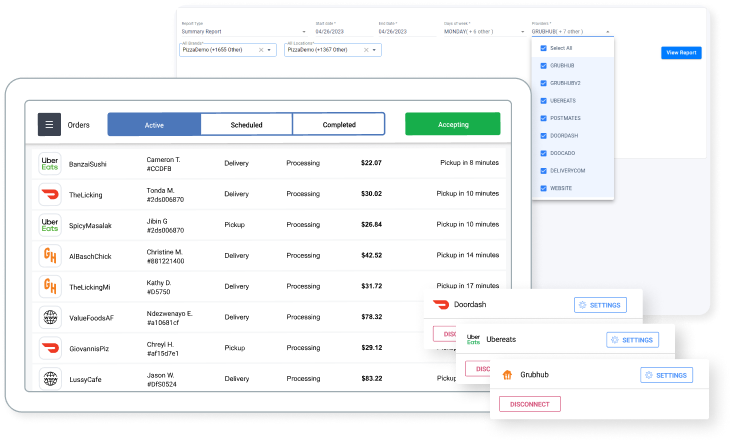The height and width of the screenshot is (443, 733).
Task: Click the Uber Eats logo for BanzaiSushi
Action: click(49, 162)
